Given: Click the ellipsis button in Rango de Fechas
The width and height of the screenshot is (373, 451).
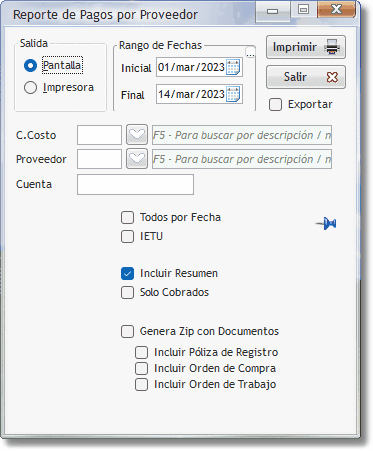Looking at the screenshot, I should (x=250, y=53).
